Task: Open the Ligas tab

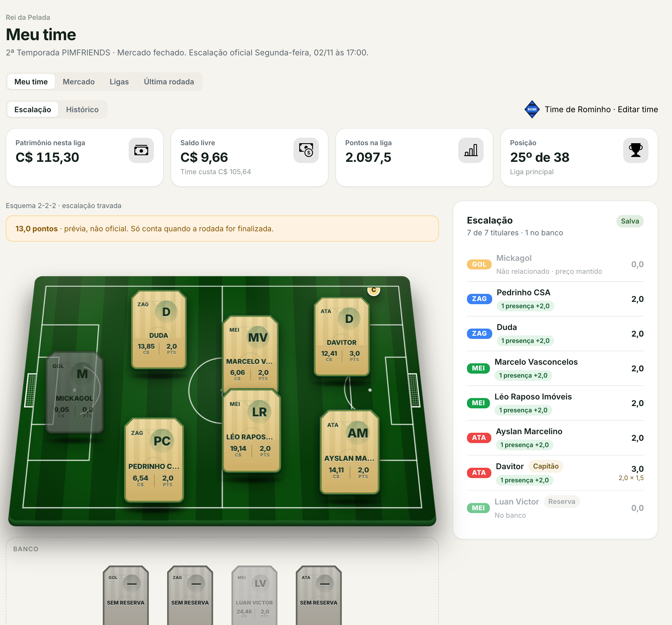Action: [x=119, y=82]
